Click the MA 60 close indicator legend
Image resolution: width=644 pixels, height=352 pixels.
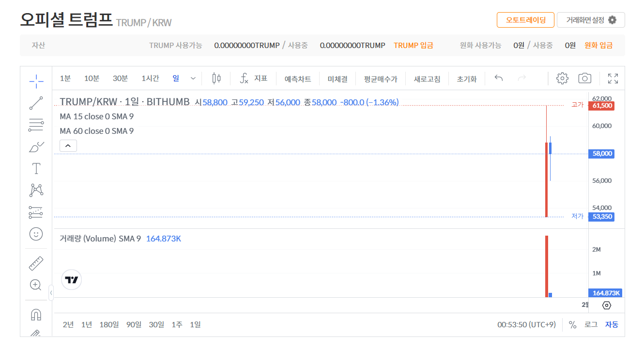tap(97, 131)
